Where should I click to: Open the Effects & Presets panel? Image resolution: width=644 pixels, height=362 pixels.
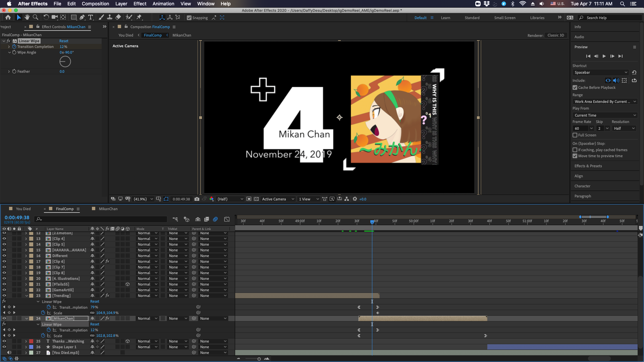tap(588, 166)
